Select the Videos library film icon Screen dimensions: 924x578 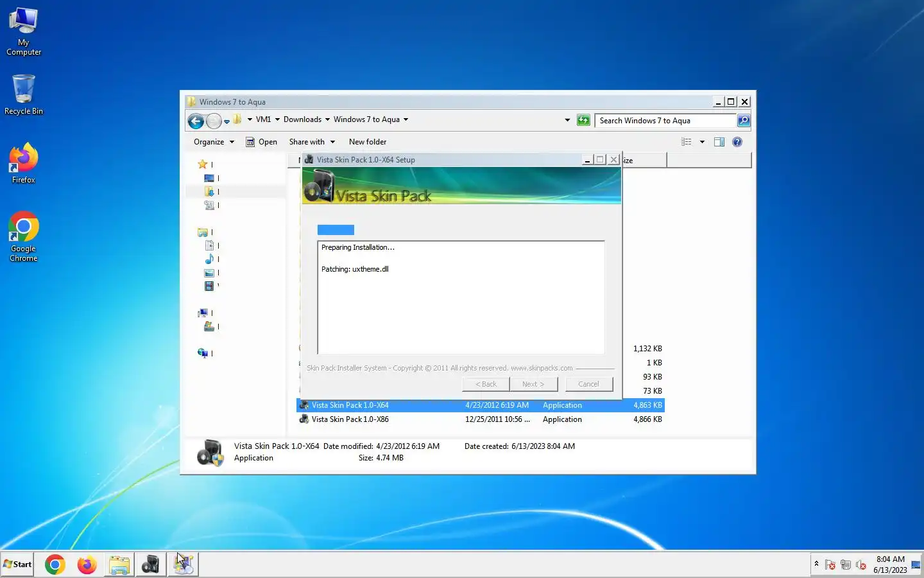coord(209,286)
